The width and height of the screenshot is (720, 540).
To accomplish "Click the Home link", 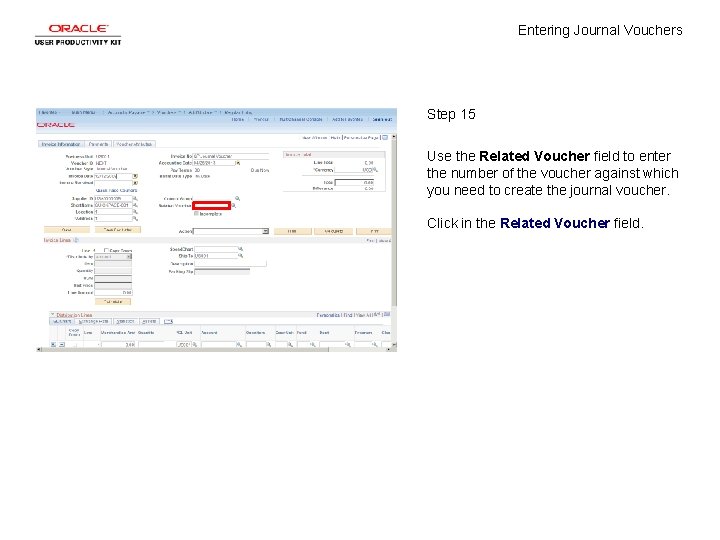I will click(x=238, y=119).
